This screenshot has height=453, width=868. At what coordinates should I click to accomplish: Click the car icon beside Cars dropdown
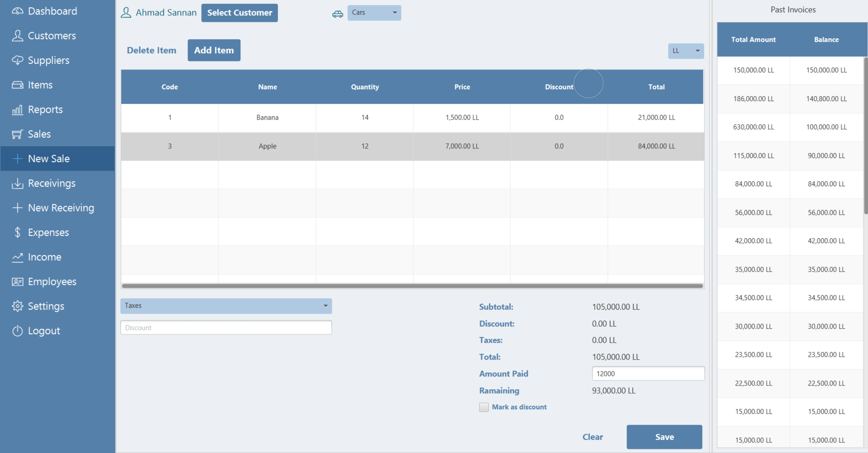(x=337, y=14)
